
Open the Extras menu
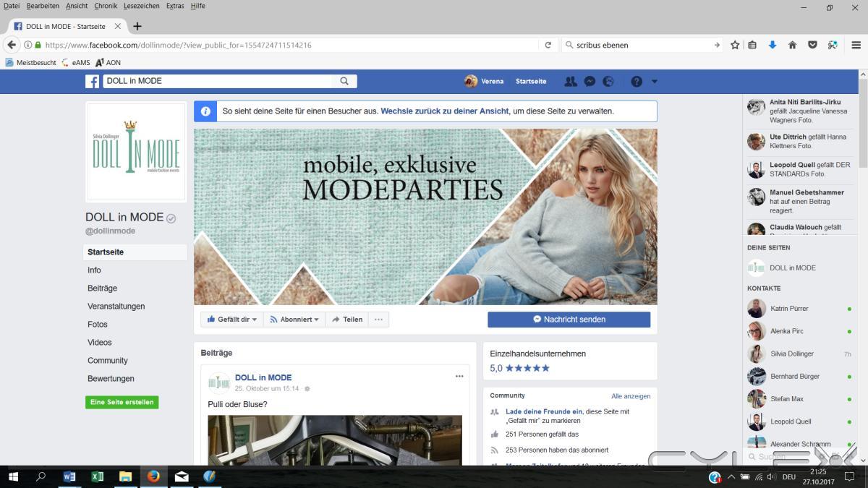(x=175, y=6)
